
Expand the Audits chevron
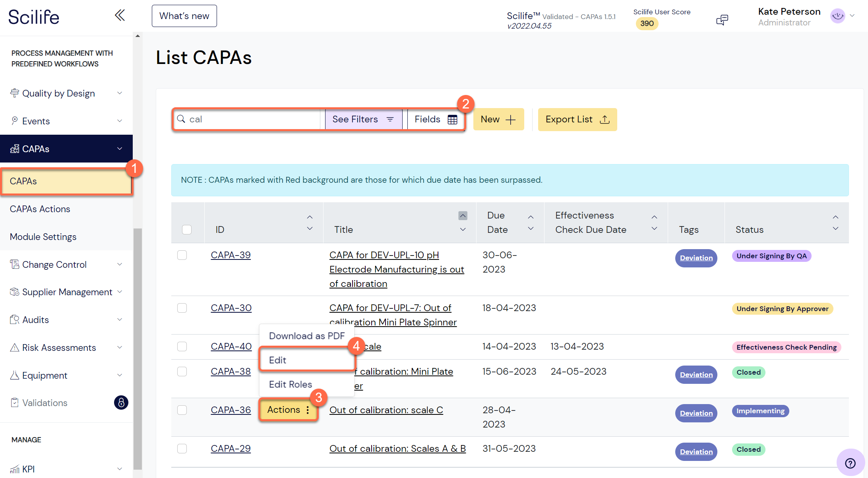coord(120,319)
